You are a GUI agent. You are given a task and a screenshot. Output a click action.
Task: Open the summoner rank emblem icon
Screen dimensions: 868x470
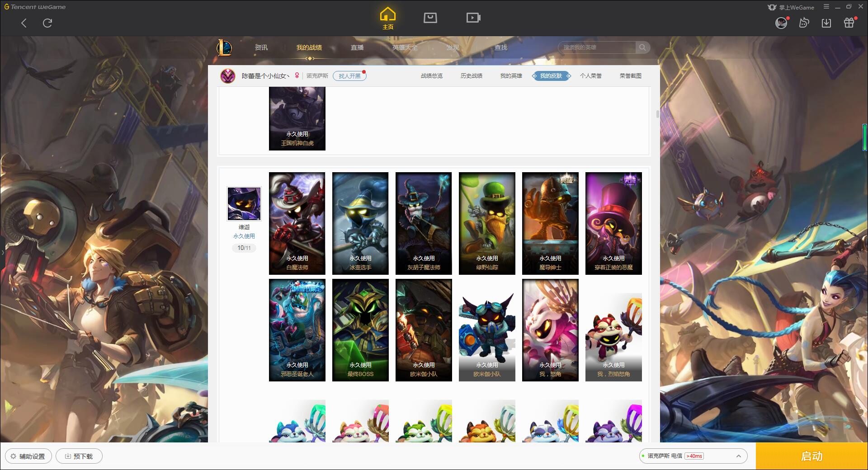[x=228, y=76]
